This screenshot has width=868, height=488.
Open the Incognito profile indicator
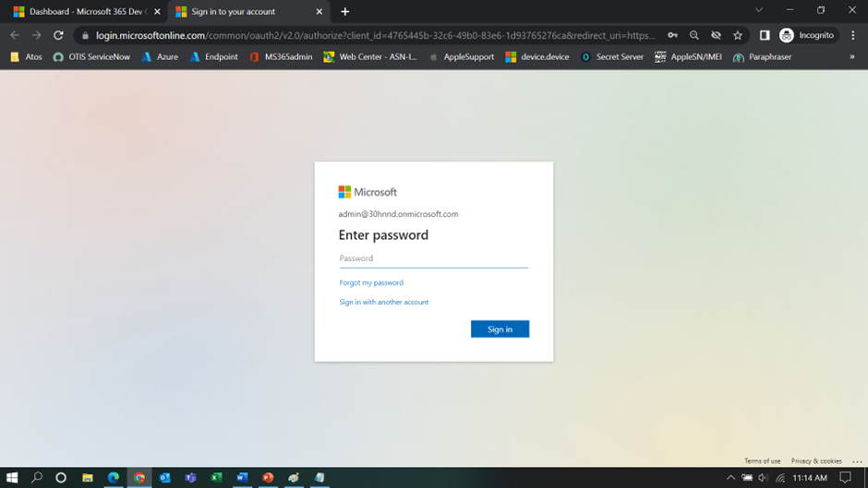806,35
